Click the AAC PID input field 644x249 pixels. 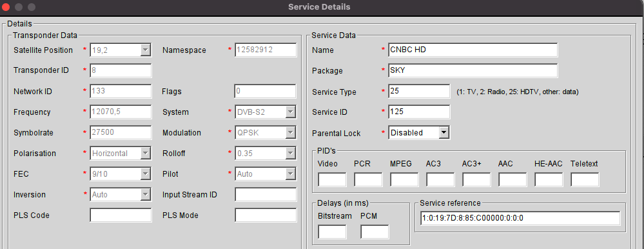click(x=512, y=179)
